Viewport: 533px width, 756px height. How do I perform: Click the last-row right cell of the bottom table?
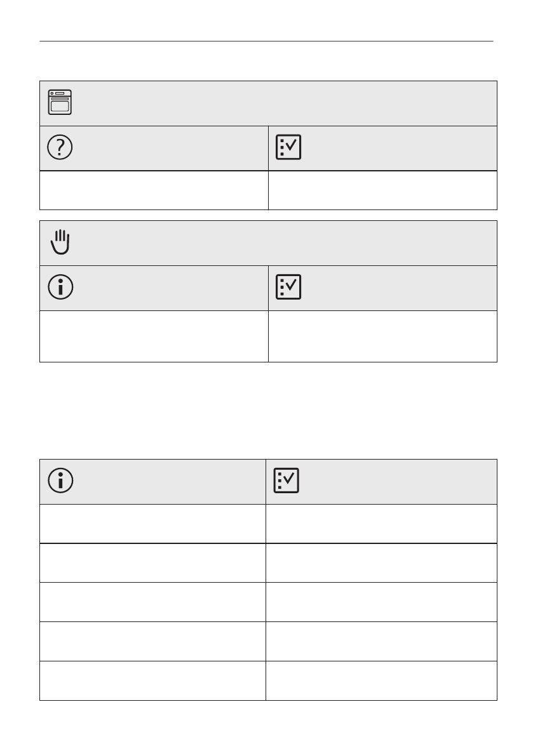(x=381, y=680)
